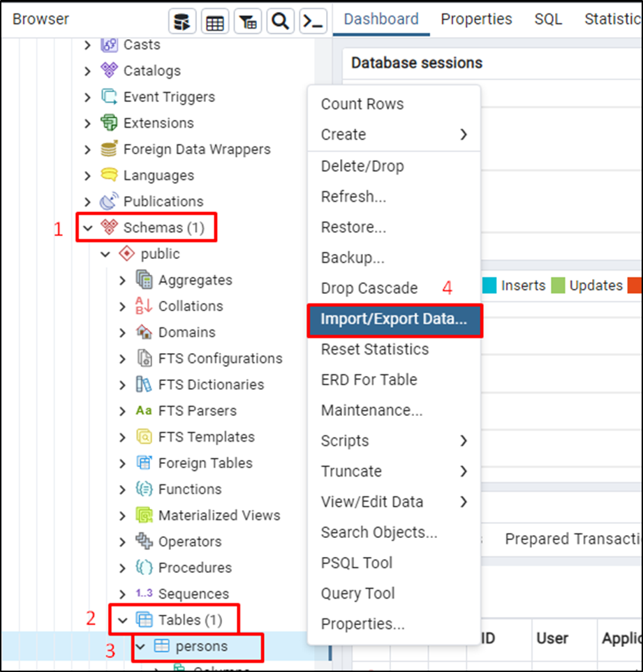The image size is (643, 672).
Task: Expand the Functions tree node
Action: point(121,489)
